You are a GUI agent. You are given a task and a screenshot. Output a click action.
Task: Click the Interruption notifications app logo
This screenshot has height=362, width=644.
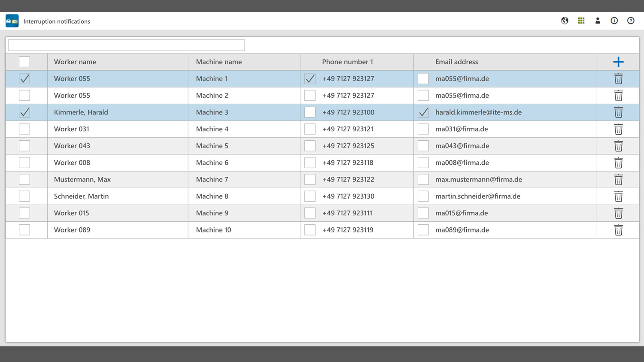click(12, 21)
